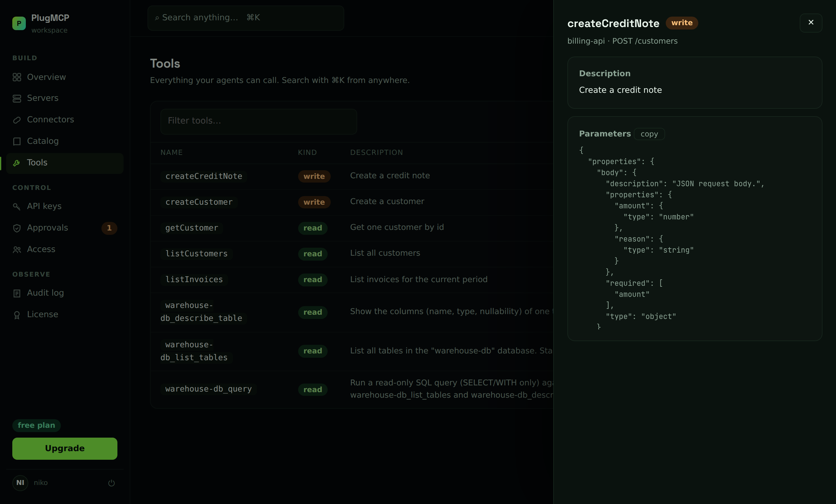The height and width of the screenshot is (504, 836).
Task: Focus the Search anything field
Action: tap(246, 18)
